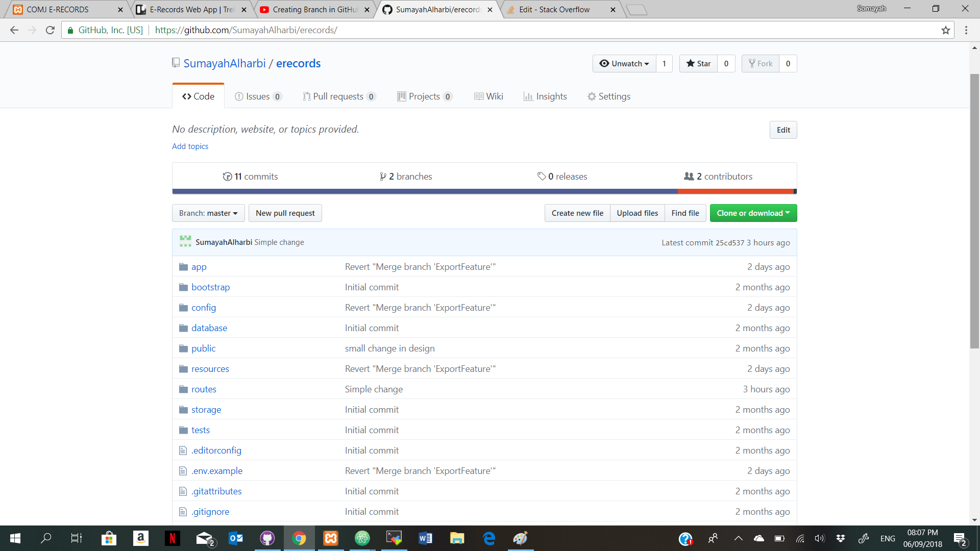Image resolution: width=980 pixels, height=551 pixels.
Task: Open .env.example file
Action: tap(217, 471)
